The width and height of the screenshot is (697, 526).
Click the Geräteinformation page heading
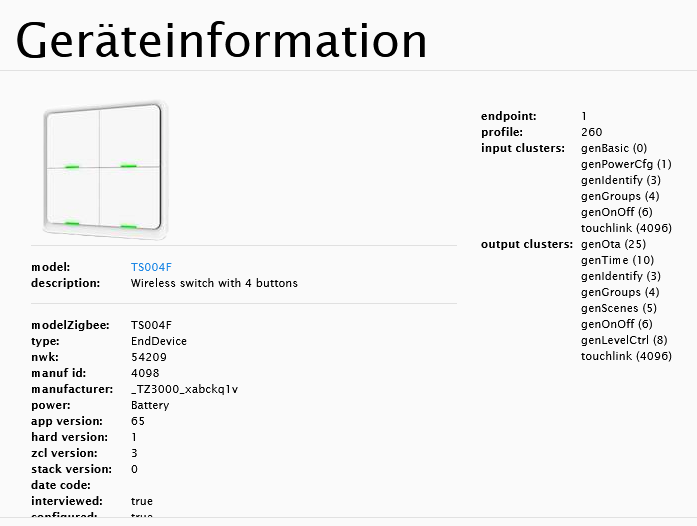[x=221, y=39]
